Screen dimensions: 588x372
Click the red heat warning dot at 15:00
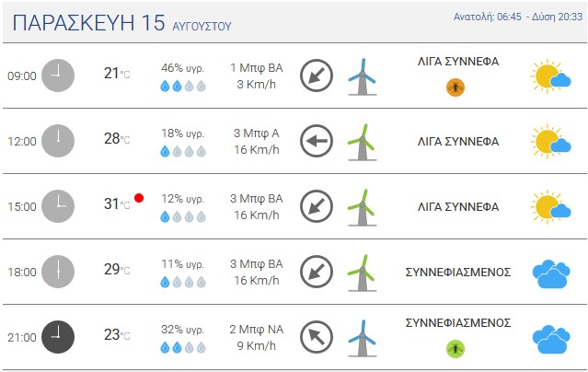pyautogui.click(x=139, y=198)
